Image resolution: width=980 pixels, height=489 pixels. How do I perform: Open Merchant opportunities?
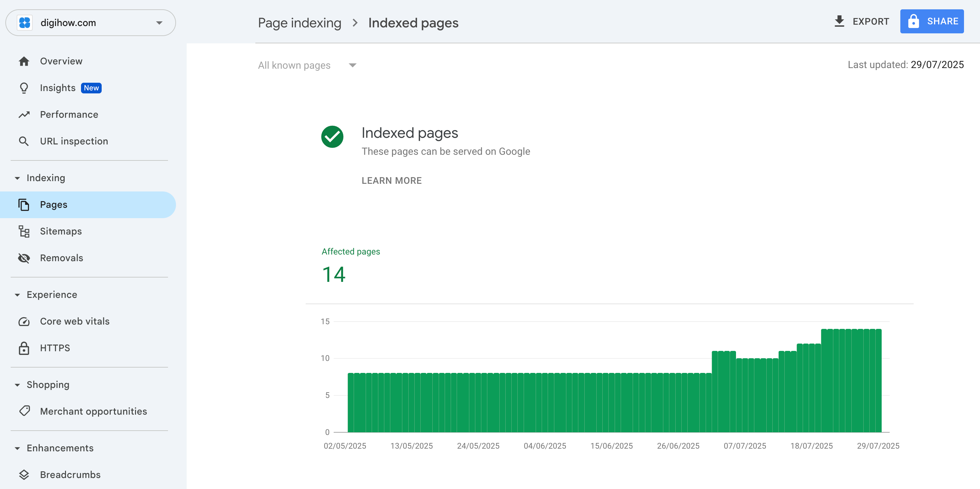[88, 412]
